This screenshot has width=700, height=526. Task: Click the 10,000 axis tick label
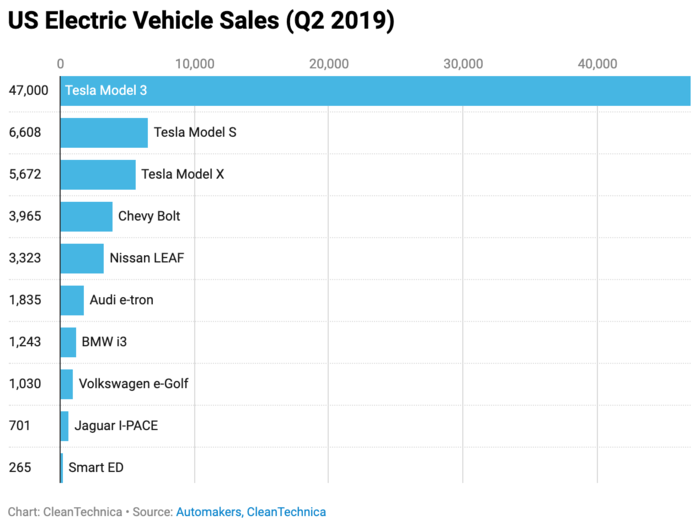pos(194,64)
